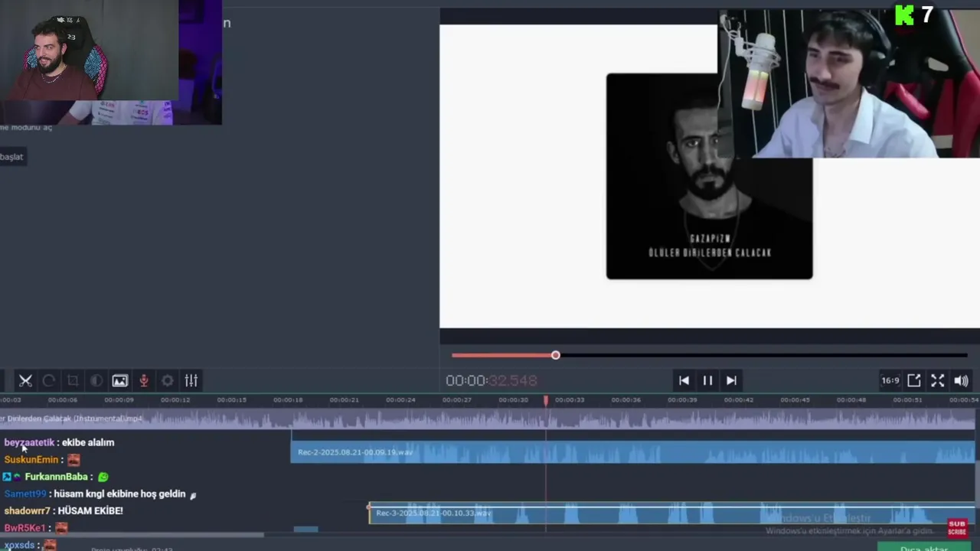This screenshot has width=980, height=551.
Task: Click the red playhead marker on ruler
Action: [x=546, y=400]
